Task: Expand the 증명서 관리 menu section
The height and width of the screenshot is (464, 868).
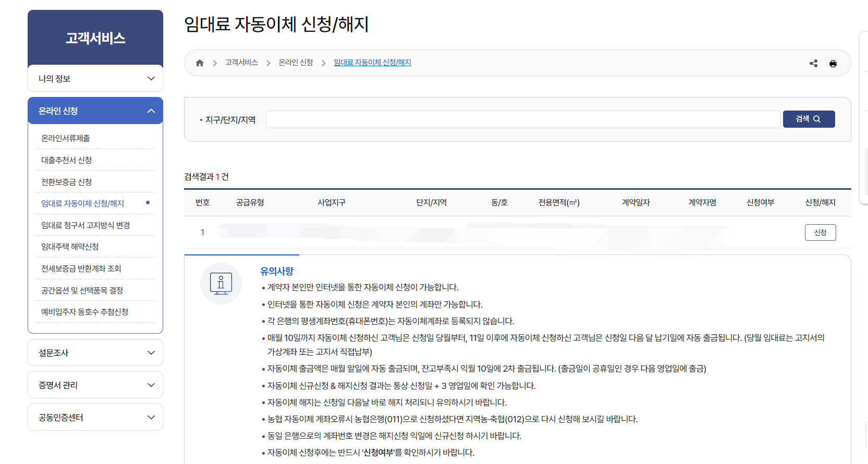Action: point(95,385)
